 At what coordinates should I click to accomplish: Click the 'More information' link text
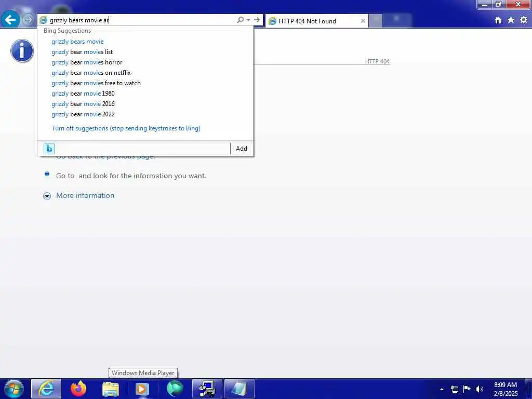click(x=85, y=195)
